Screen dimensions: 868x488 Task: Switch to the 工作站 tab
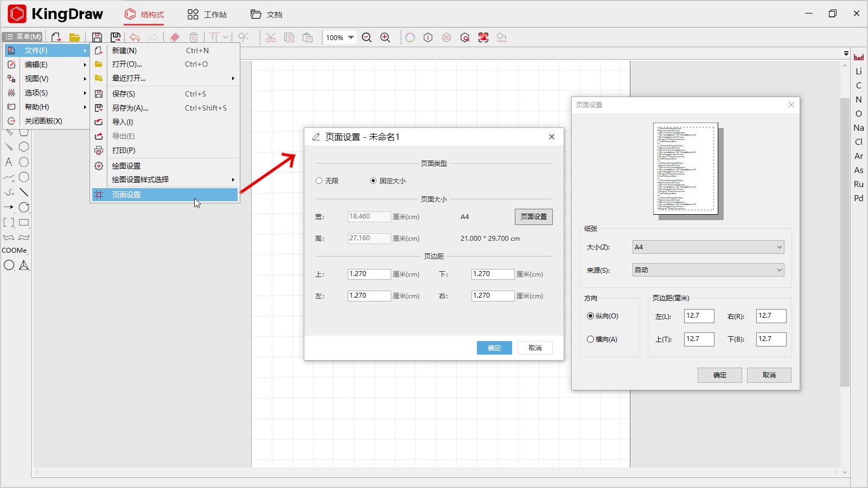207,15
